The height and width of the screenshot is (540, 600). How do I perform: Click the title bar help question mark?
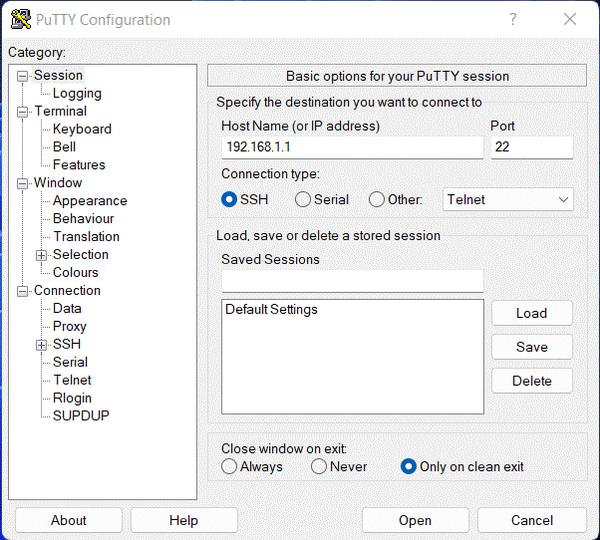[513, 19]
